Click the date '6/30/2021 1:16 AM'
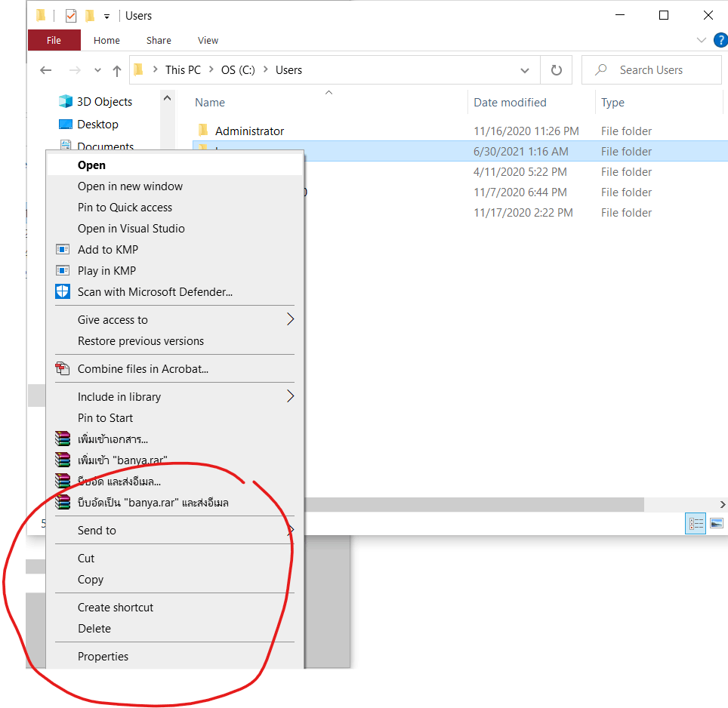Image resolution: width=728 pixels, height=708 pixels. tap(520, 152)
